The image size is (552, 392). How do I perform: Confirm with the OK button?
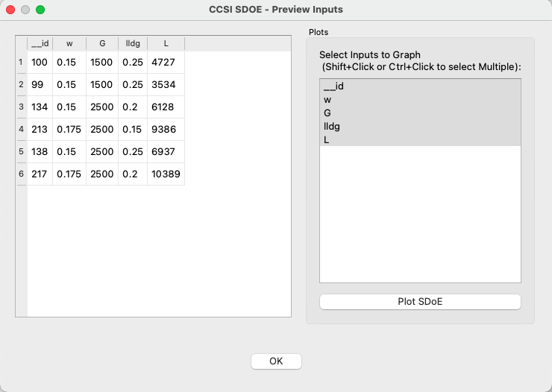[x=276, y=361]
